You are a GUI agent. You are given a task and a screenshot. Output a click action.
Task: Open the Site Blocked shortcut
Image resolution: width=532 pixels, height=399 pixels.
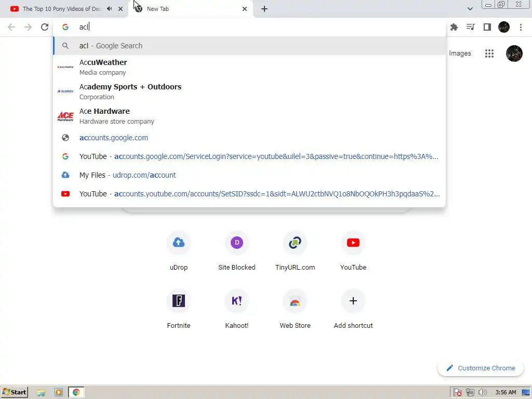point(237,250)
